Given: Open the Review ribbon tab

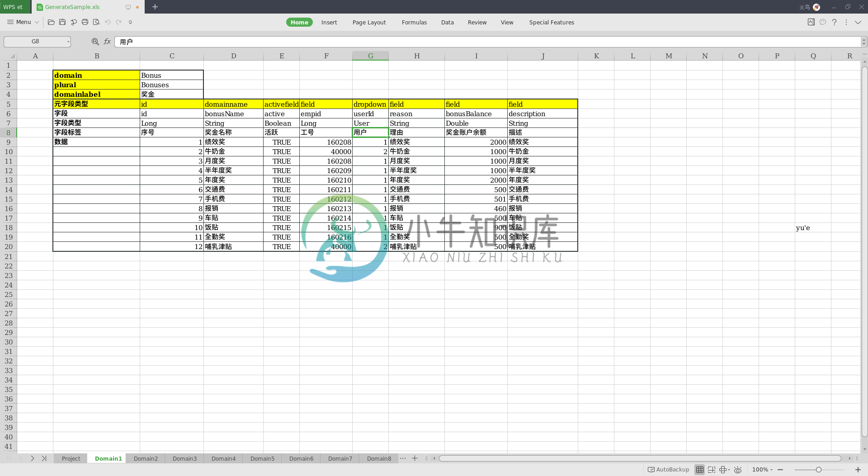Looking at the screenshot, I should [477, 22].
